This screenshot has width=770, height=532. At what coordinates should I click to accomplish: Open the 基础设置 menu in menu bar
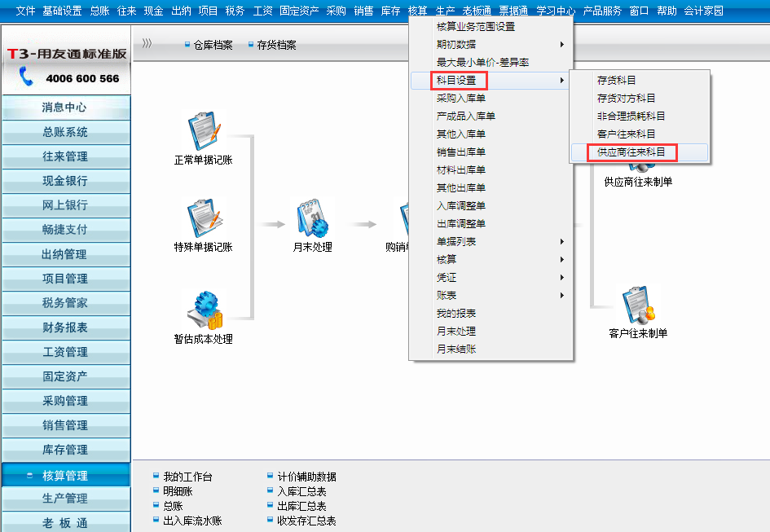[x=62, y=11]
